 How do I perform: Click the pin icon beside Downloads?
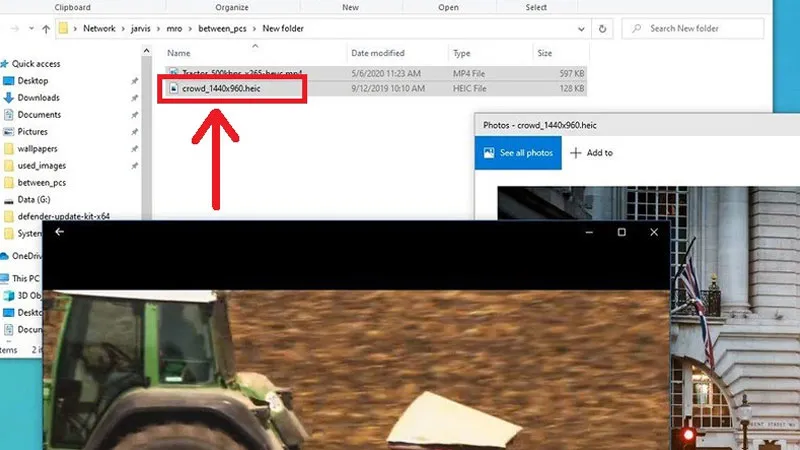pos(134,97)
